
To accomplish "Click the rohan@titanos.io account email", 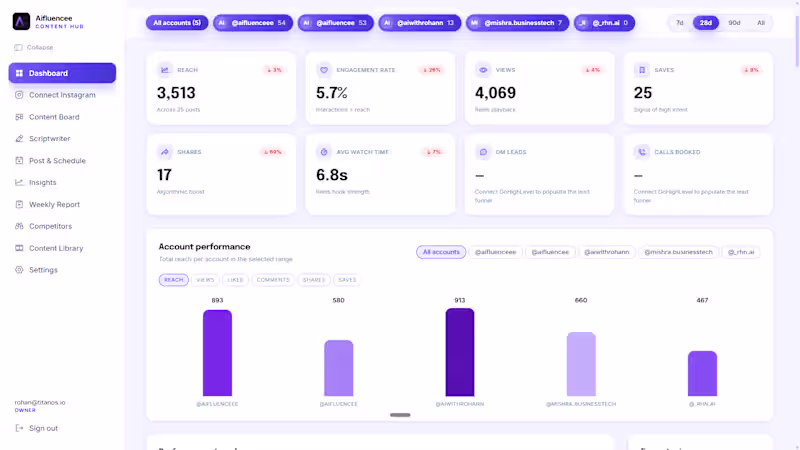I will [x=40, y=403].
